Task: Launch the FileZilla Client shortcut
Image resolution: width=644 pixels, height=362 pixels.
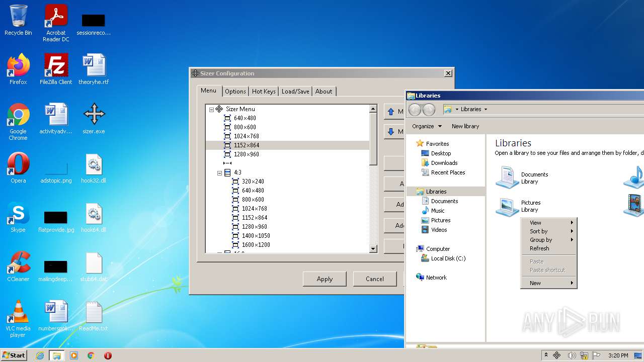Action: click(x=56, y=69)
